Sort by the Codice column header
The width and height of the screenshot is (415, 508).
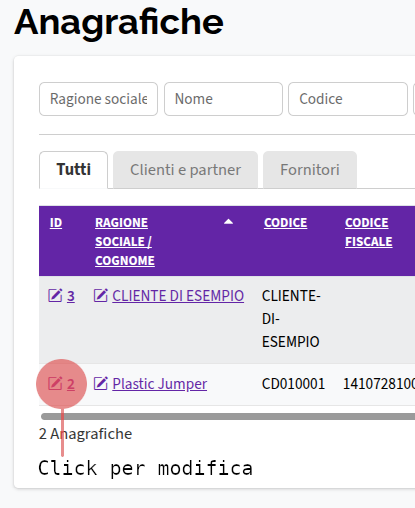[286, 223]
